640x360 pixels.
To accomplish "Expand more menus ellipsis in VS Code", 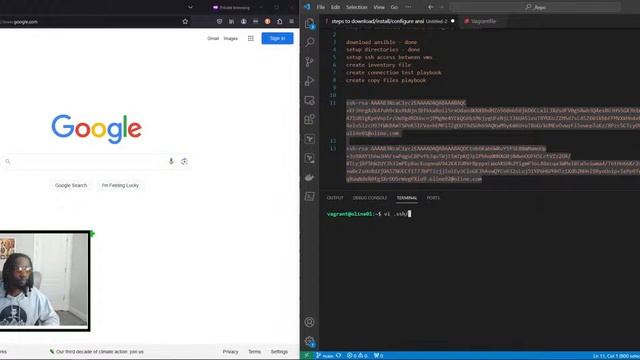I will [x=409, y=7].
